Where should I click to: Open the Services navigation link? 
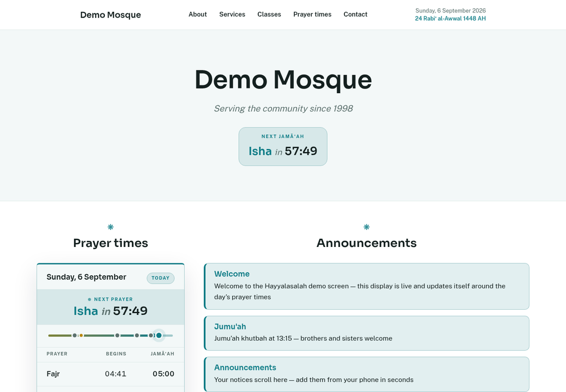click(x=232, y=14)
